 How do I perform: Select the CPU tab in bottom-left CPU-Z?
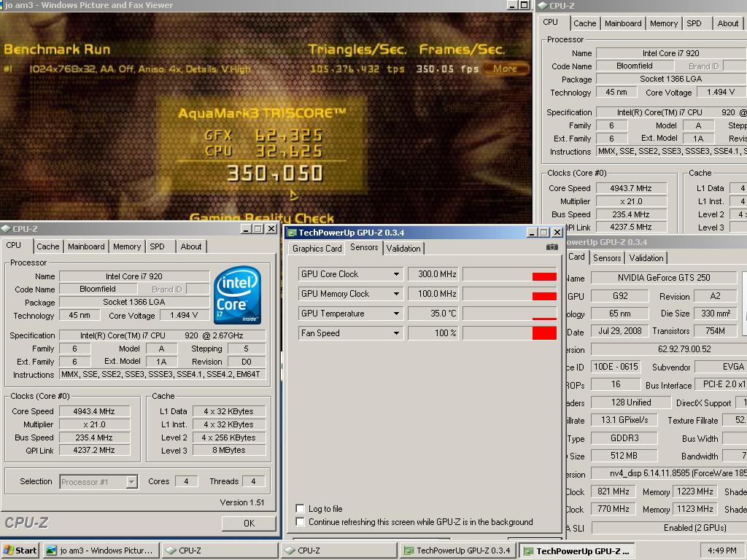(x=15, y=245)
